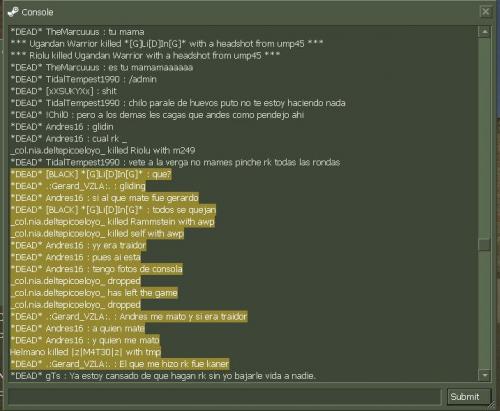Image resolution: width=500 pixels, height=411 pixels.
Task: Focus the console command input field
Action: coord(224,397)
